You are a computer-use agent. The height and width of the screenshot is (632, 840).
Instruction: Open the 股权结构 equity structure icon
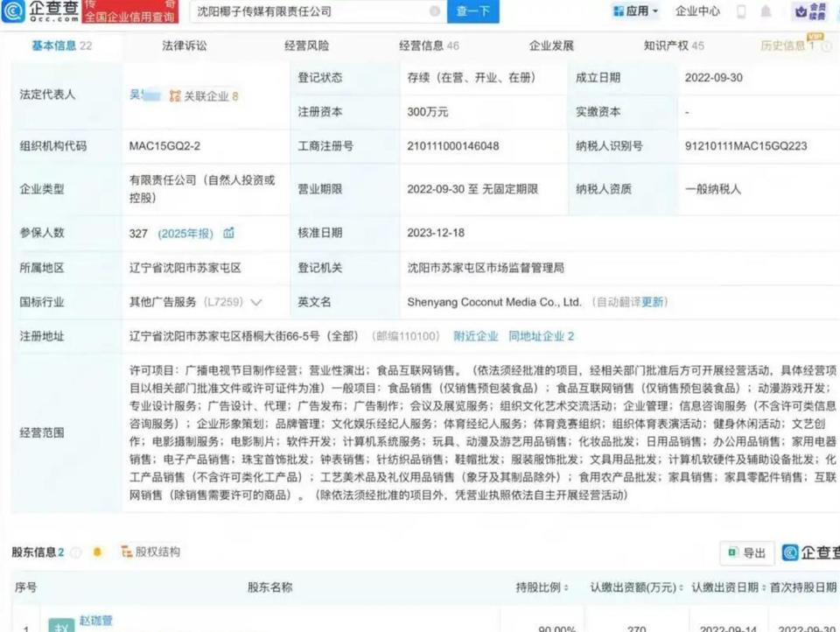click(126, 551)
